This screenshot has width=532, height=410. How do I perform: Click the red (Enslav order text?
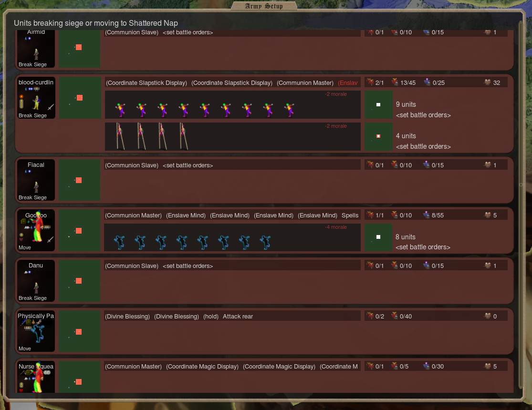tap(348, 83)
